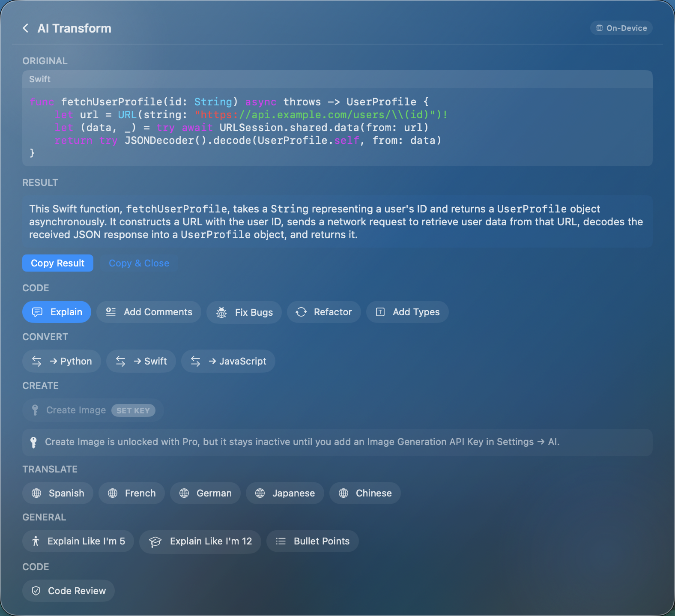Click the globe icon next to Spanish
This screenshot has height=616, width=675.
(37, 493)
